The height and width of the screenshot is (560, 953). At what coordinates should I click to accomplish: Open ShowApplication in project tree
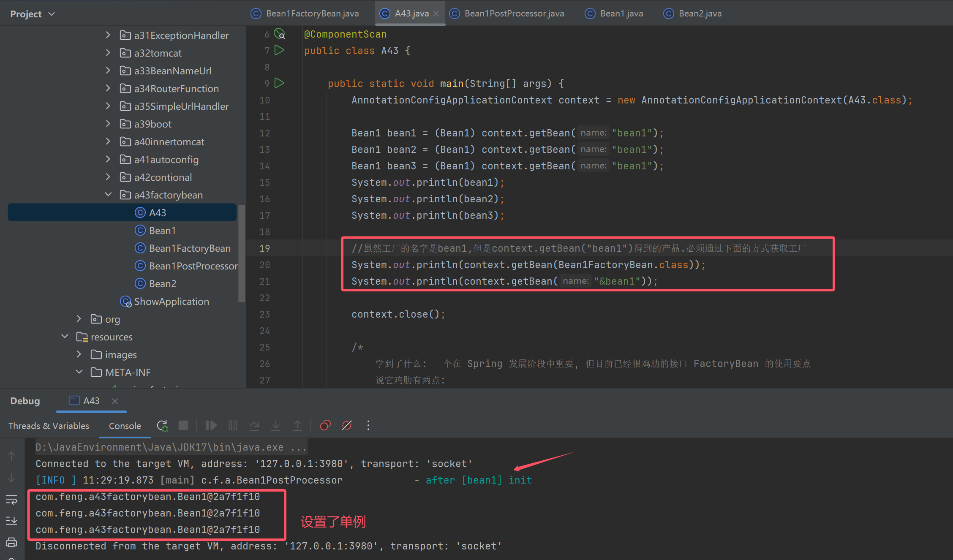(172, 301)
